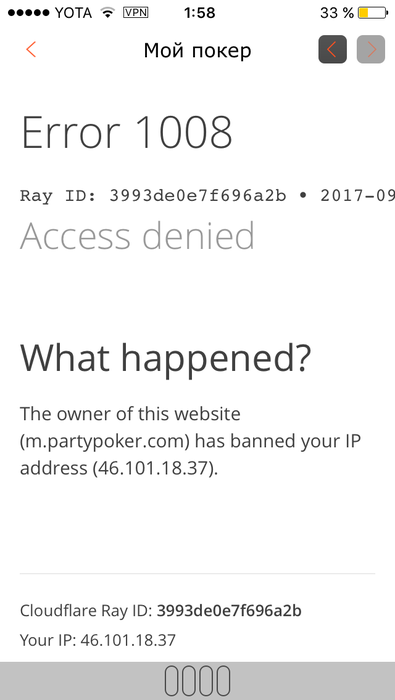The width and height of the screenshot is (395, 700).
Task: Select the bold Cloudflare Ray ID value
Action: [229, 610]
